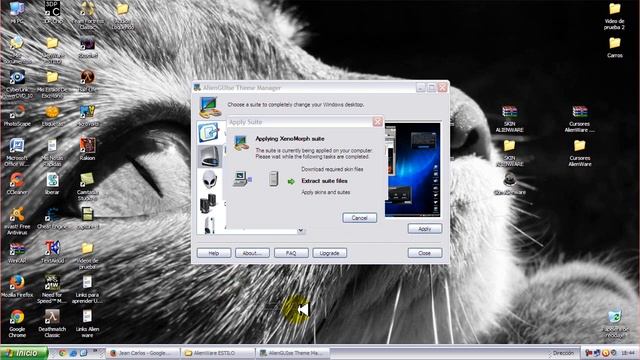640x360 pixels.
Task: Click the taskbar clock
Action: [628, 353]
